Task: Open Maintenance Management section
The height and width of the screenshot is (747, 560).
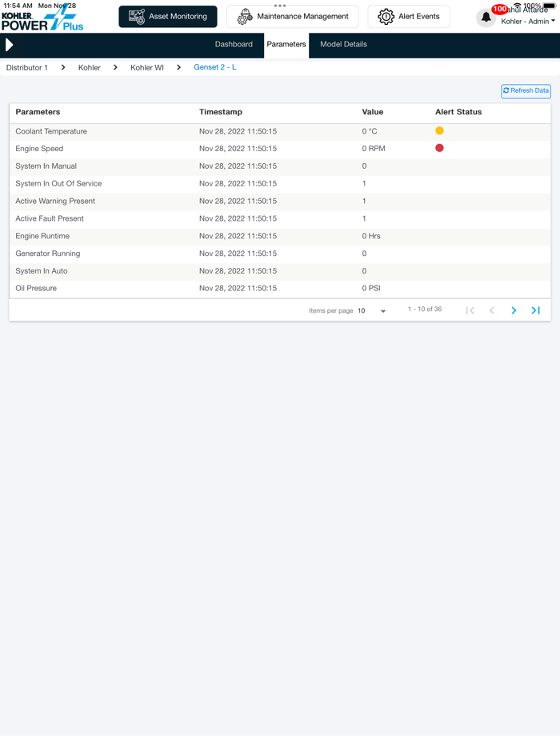Action: pos(293,17)
